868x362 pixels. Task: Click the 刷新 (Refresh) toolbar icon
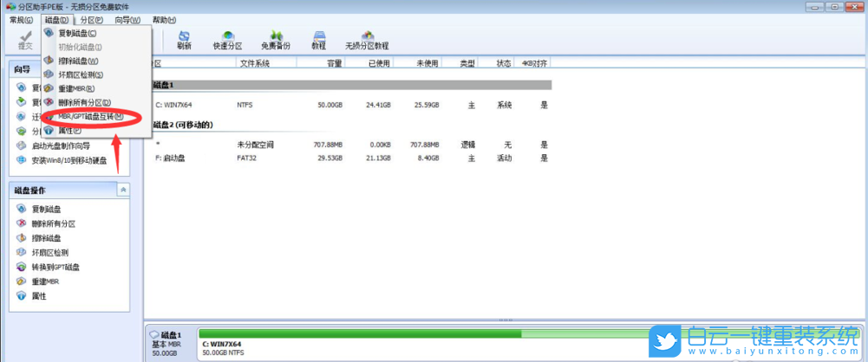(184, 39)
